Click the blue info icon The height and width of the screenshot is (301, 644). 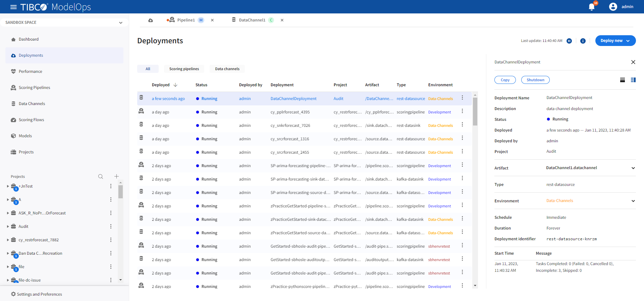point(583,41)
